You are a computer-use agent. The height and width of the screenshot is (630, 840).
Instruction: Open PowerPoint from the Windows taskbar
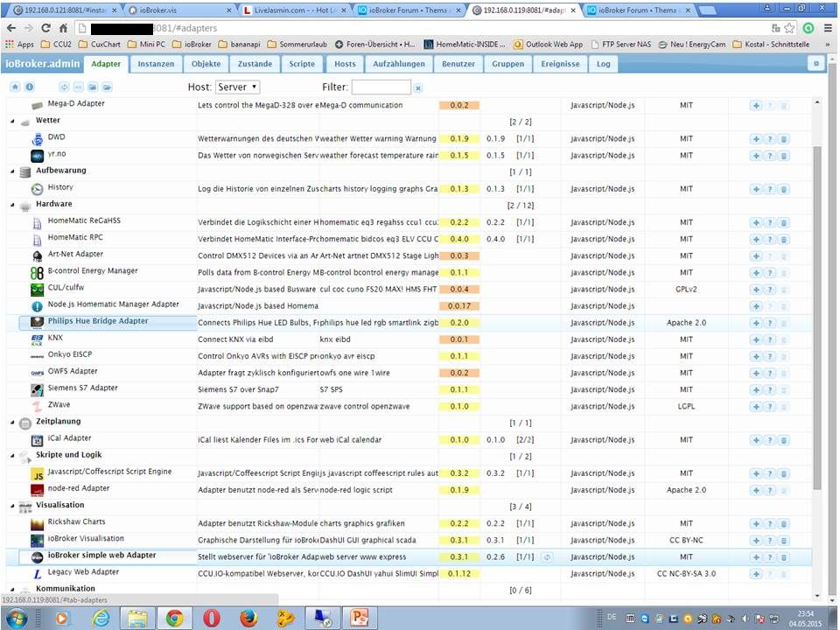359,618
